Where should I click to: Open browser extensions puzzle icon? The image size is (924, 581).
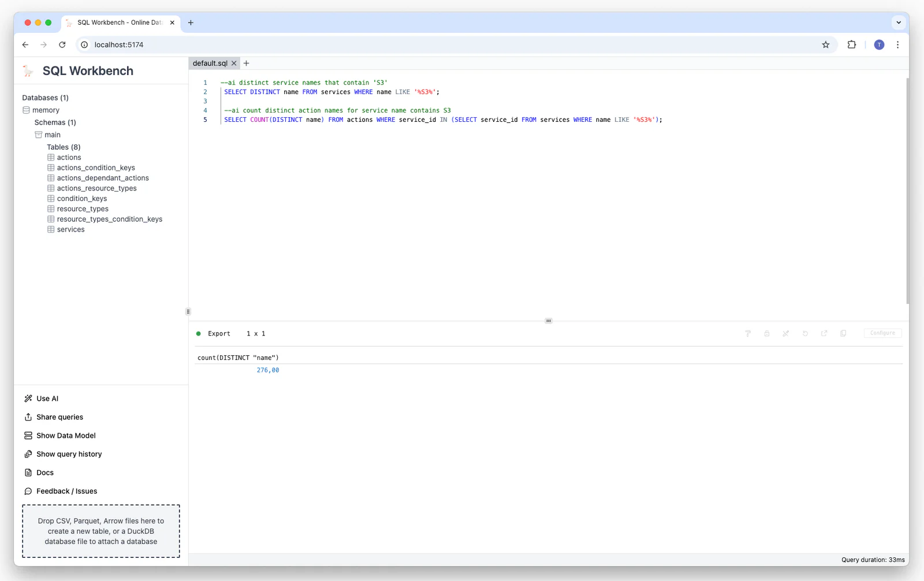tap(852, 44)
